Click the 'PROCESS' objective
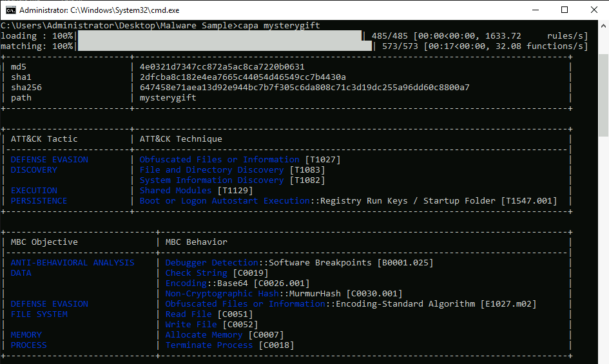The width and height of the screenshot is (609, 364). click(x=29, y=345)
